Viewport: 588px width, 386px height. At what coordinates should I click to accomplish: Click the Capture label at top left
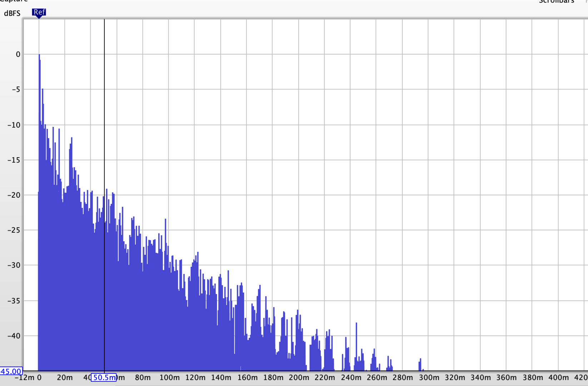[14, 1]
